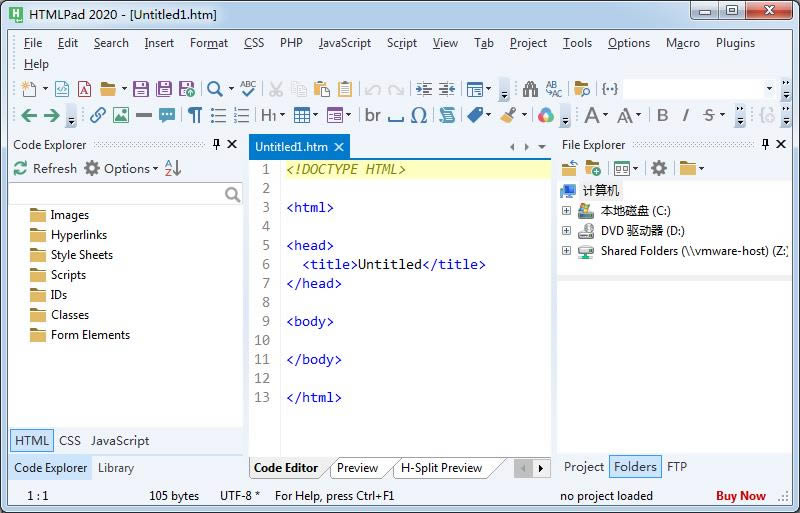Click the Code Explorer search field
800x513 pixels.
(x=125, y=194)
